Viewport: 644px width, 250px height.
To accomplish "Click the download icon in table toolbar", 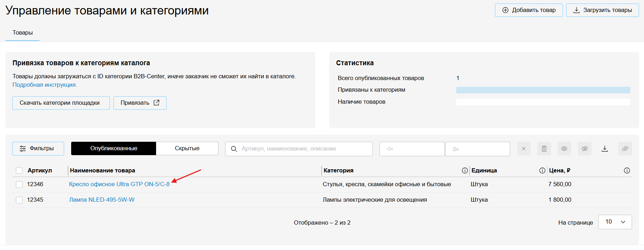I will 605,149.
